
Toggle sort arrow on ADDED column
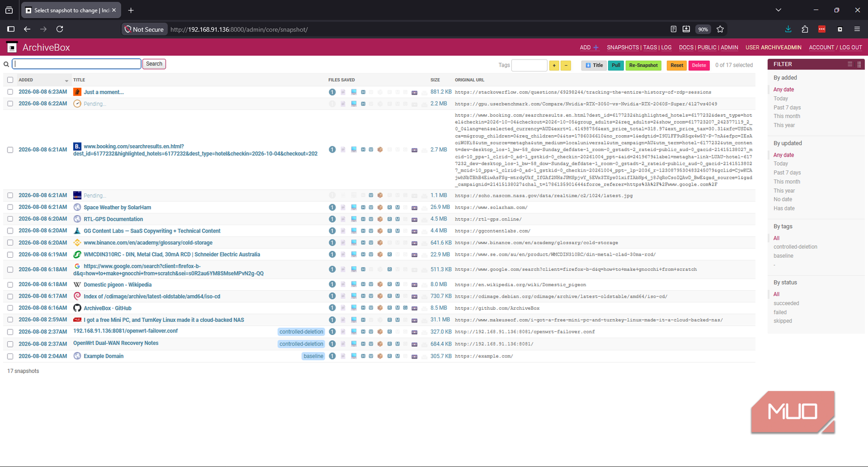pos(66,80)
